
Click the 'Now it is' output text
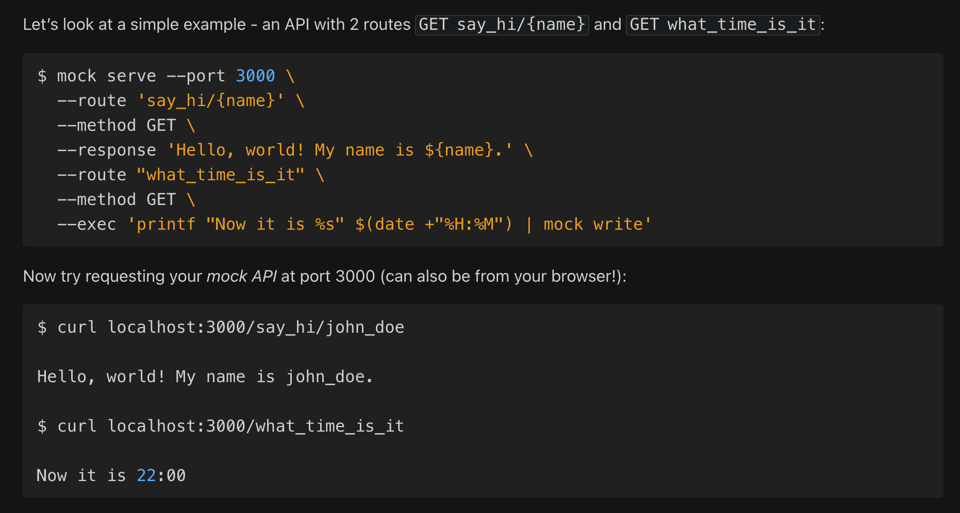coord(81,476)
